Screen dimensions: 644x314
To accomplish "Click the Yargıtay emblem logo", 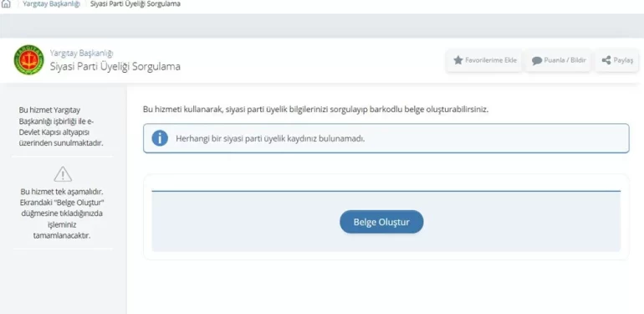I will click(x=28, y=60).
